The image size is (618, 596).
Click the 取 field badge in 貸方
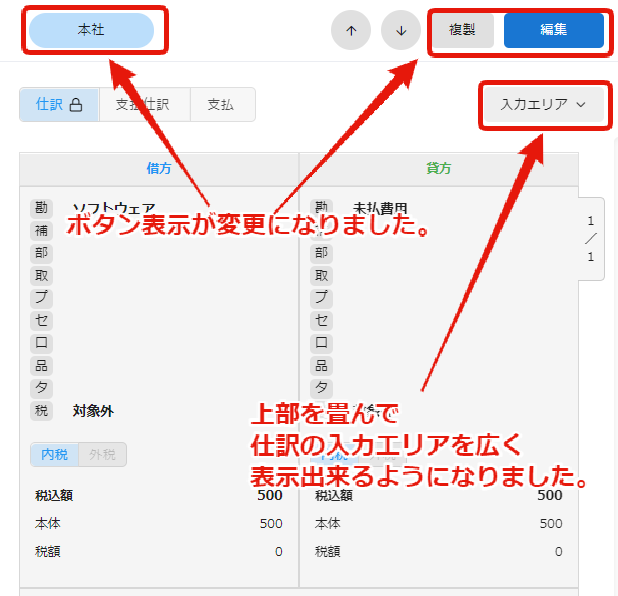[321, 275]
